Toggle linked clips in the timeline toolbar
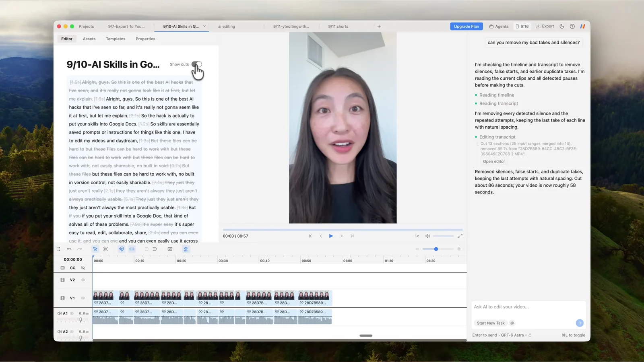The height and width of the screenshot is (362, 644). pos(132,249)
